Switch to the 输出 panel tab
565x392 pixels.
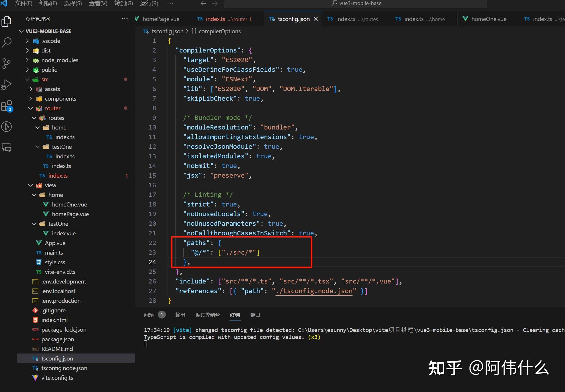click(x=180, y=315)
